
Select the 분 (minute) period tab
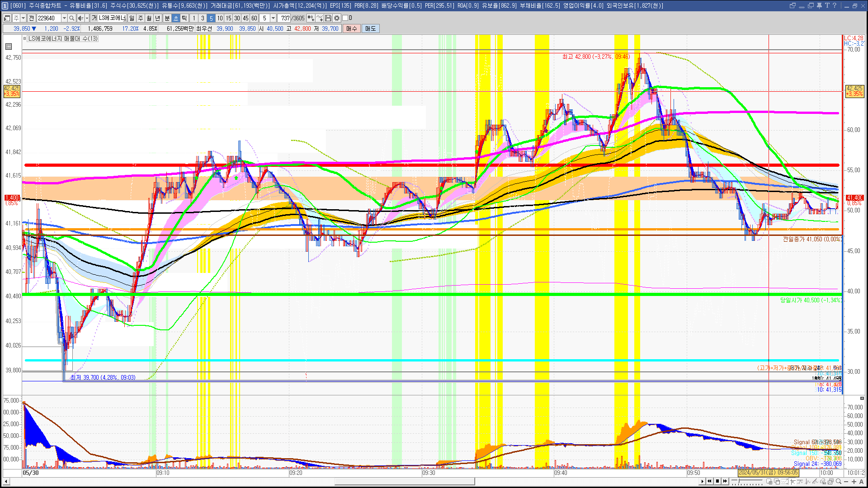pyautogui.click(x=167, y=18)
